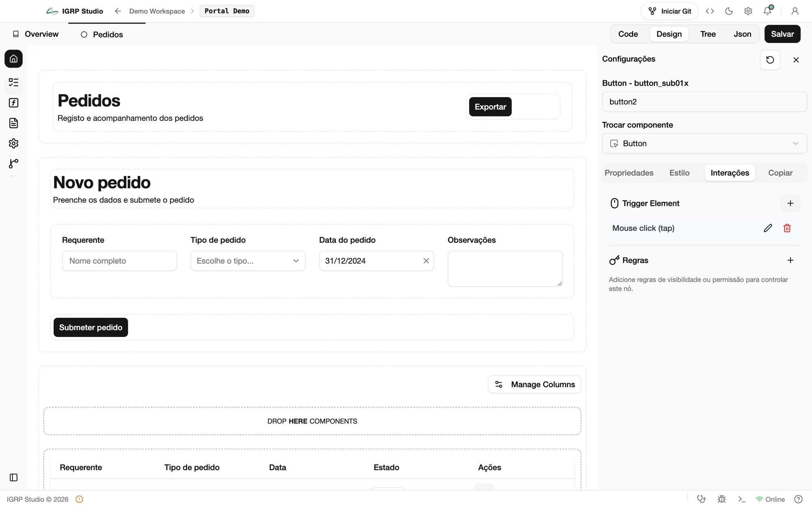Open settings gear in the top bar

(x=748, y=11)
